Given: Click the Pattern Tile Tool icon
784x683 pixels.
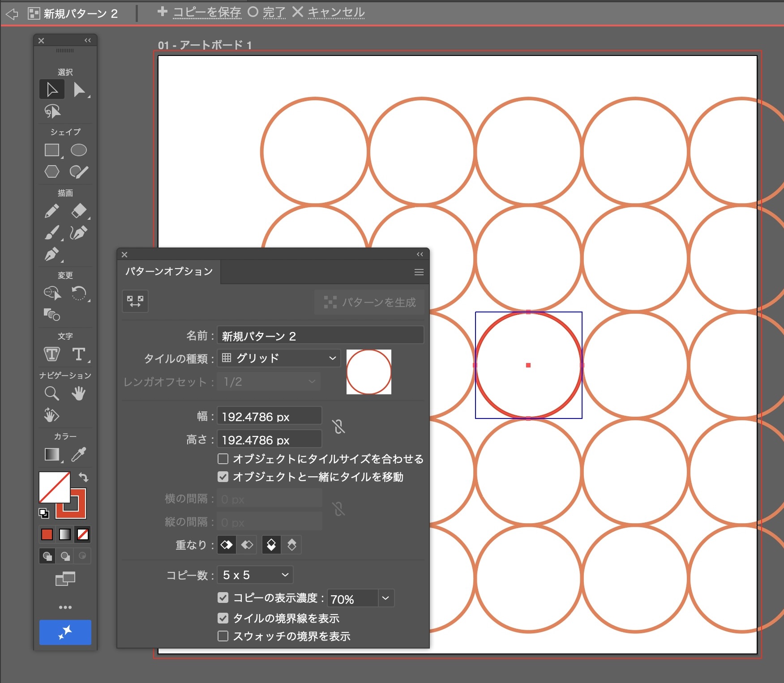Looking at the screenshot, I should [135, 301].
